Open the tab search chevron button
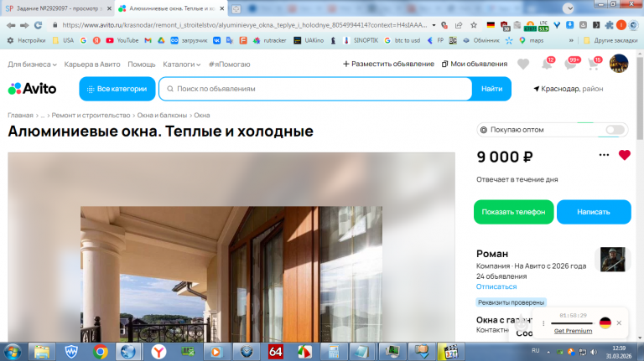 [x=568, y=8]
